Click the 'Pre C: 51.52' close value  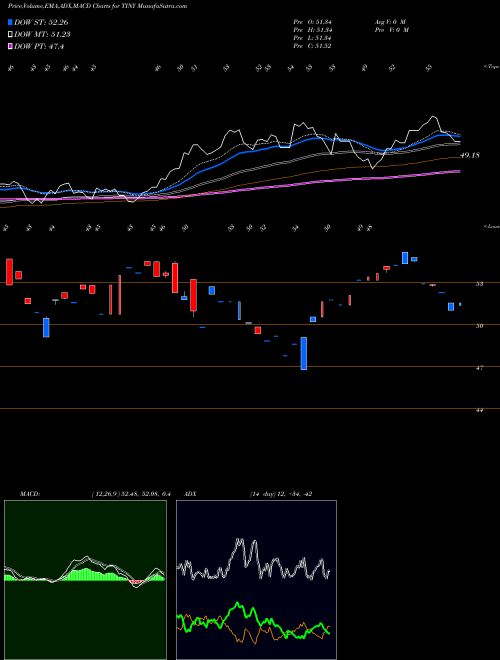tap(313, 46)
